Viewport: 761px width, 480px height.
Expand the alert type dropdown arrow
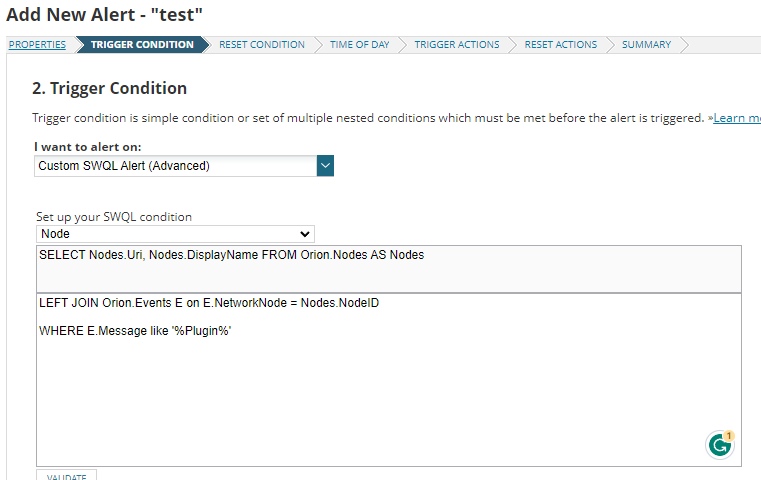coord(325,166)
